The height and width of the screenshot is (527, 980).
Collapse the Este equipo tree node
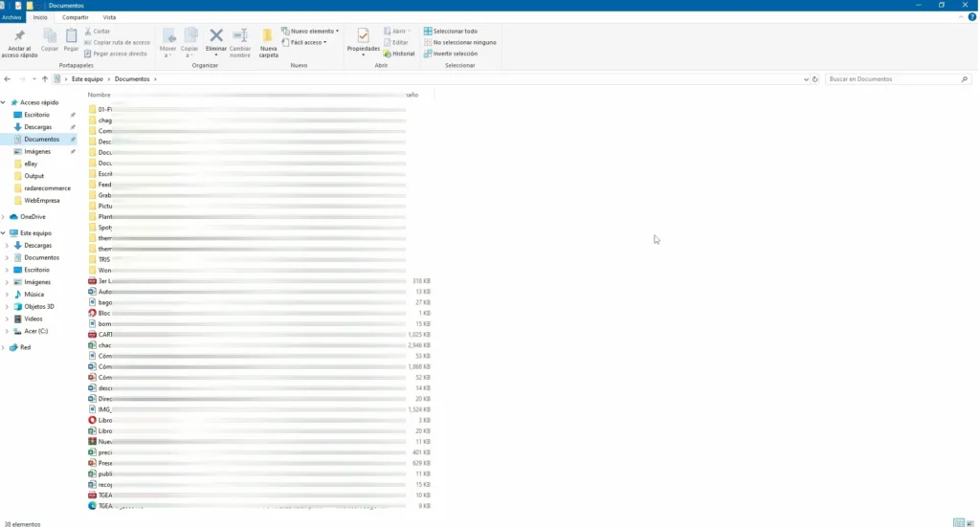click(3, 233)
